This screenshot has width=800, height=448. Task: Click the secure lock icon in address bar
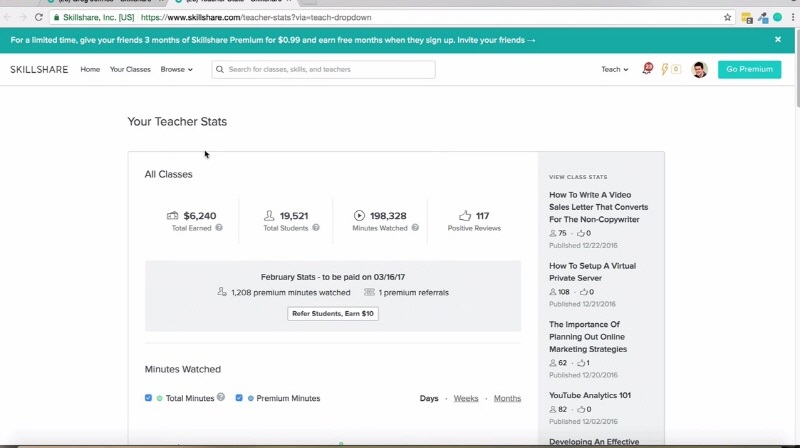click(x=57, y=17)
